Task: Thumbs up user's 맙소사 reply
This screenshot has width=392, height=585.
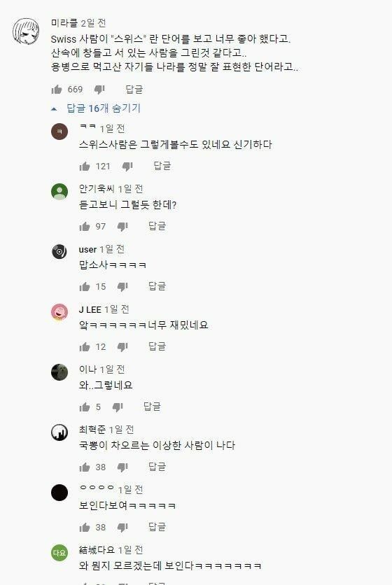Action: coord(85,286)
